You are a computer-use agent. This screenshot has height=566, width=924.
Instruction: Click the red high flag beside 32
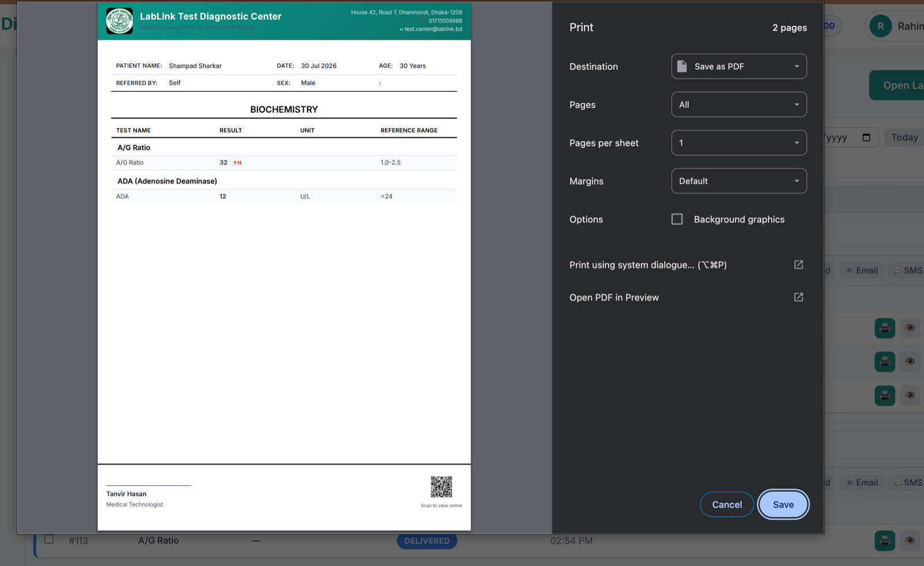[237, 163]
